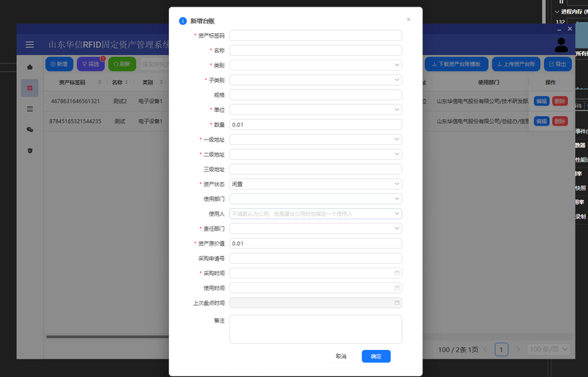588x377 pixels.
Task: Open the user avatar icon
Action: click(x=561, y=45)
